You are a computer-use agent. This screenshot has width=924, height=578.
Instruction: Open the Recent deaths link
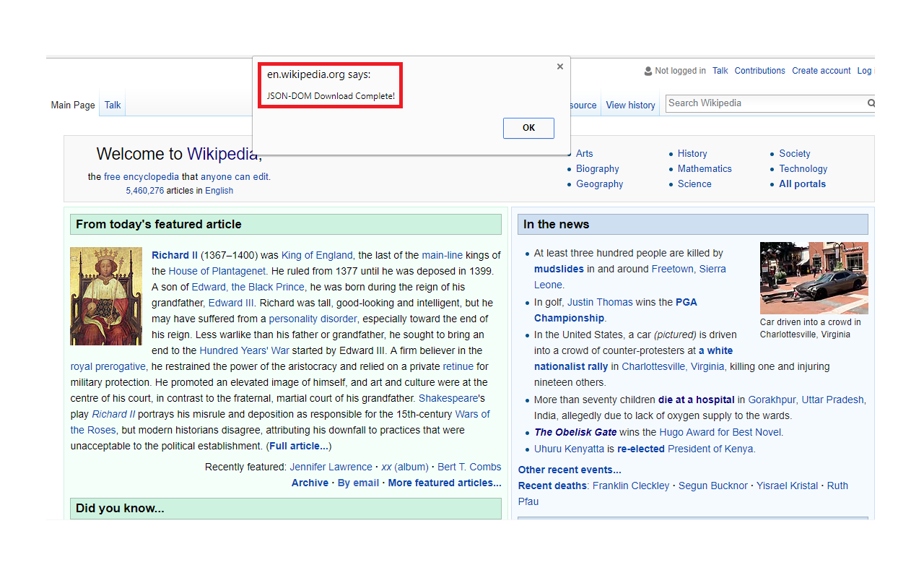pyautogui.click(x=552, y=486)
